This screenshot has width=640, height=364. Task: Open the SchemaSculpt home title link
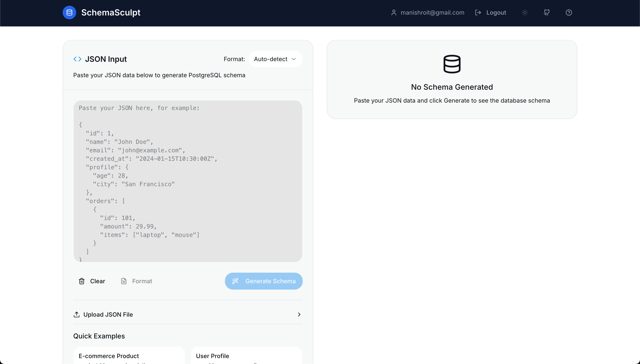coord(110,12)
